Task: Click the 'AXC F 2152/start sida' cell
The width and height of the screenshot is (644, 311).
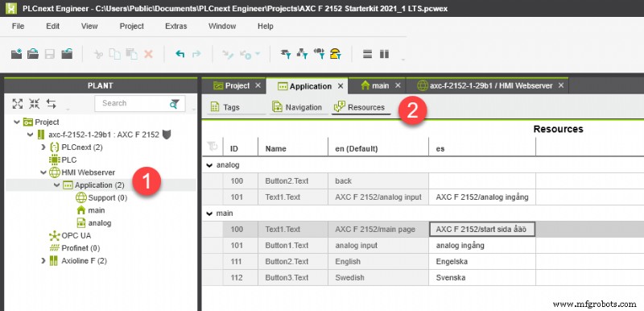Action: [x=482, y=230]
